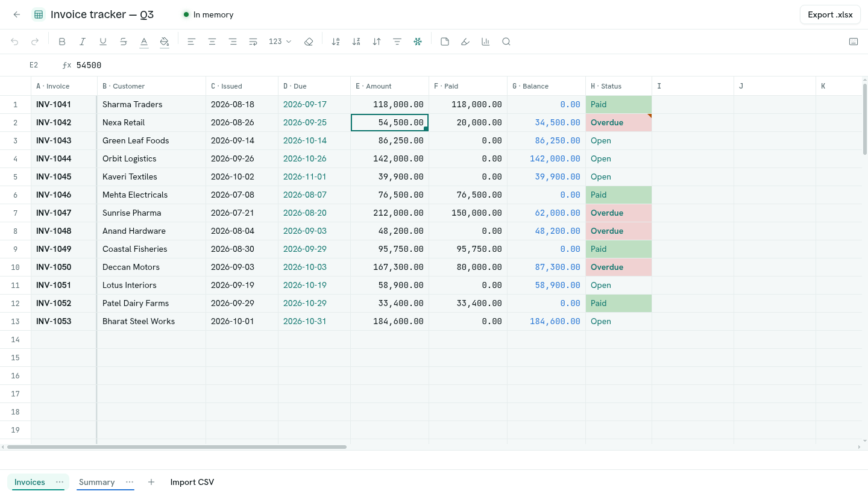The width and height of the screenshot is (868, 494).
Task: Insert a chart from toolbar
Action: coord(486,42)
